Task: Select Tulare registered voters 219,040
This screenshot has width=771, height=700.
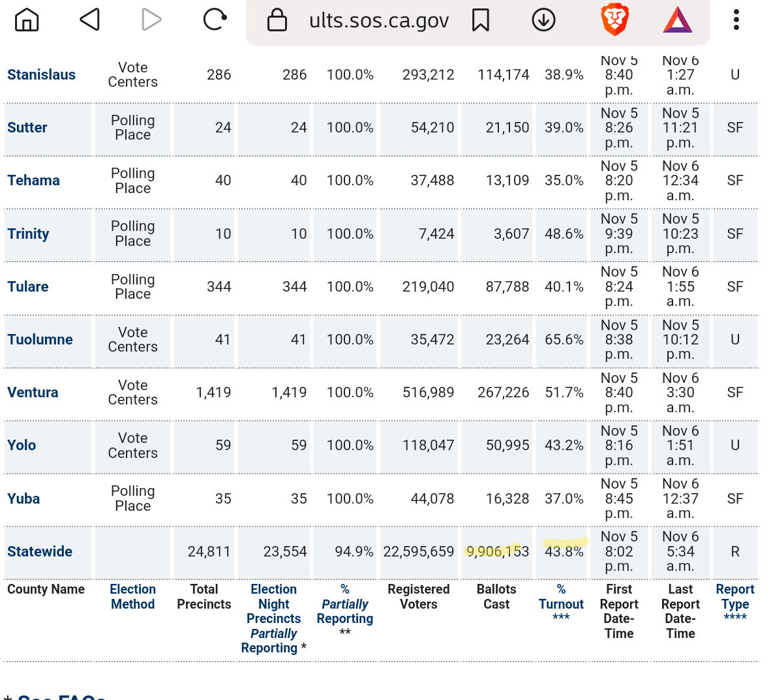Action: point(429,286)
